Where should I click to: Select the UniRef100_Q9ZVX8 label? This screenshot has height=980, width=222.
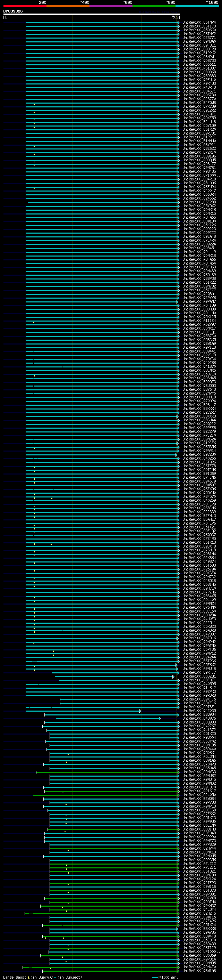point(199,898)
